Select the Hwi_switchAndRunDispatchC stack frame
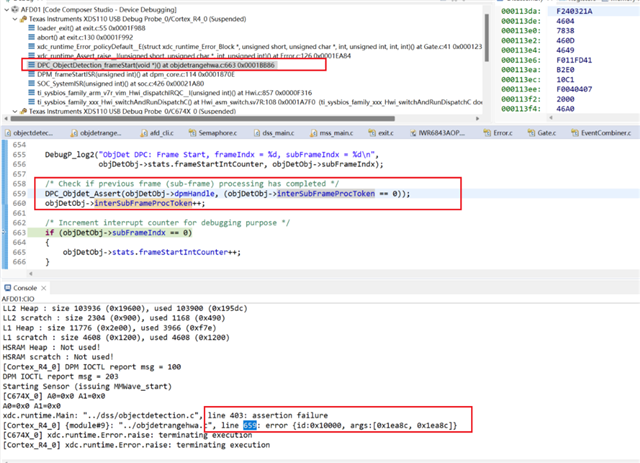The height and width of the screenshot is (463, 640). click(x=260, y=102)
